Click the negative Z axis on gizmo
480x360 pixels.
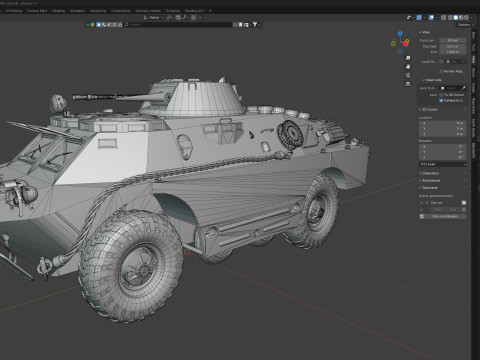[x=400, y=51]
